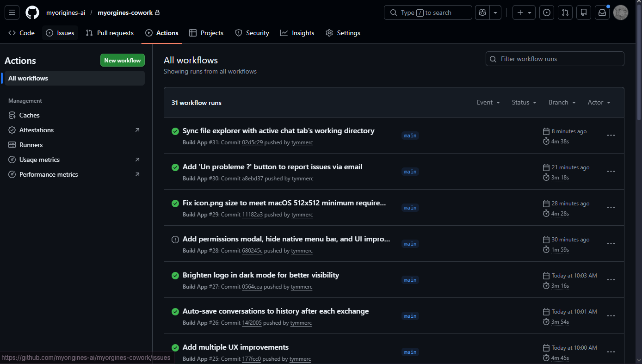The height and width of the screenshot is (364, 642).
Task: Open run 'Add multiple UX improvements'
Action: 235,347
